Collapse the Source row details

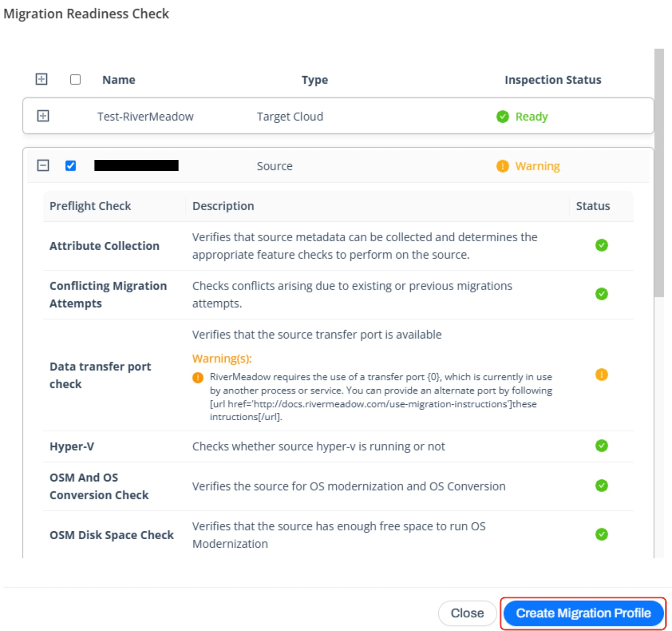click(43, 166)
